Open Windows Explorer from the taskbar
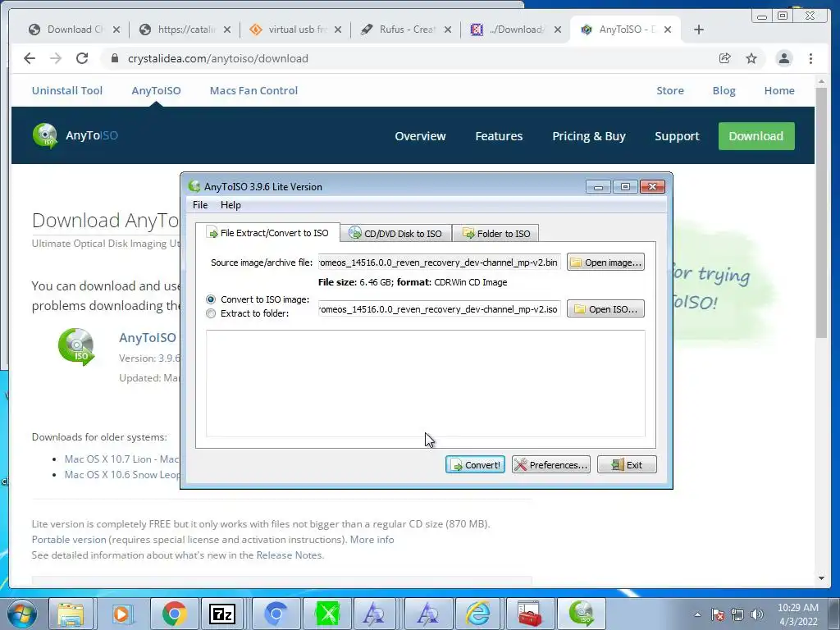840x630 pixels. click(x=71, y=614)
